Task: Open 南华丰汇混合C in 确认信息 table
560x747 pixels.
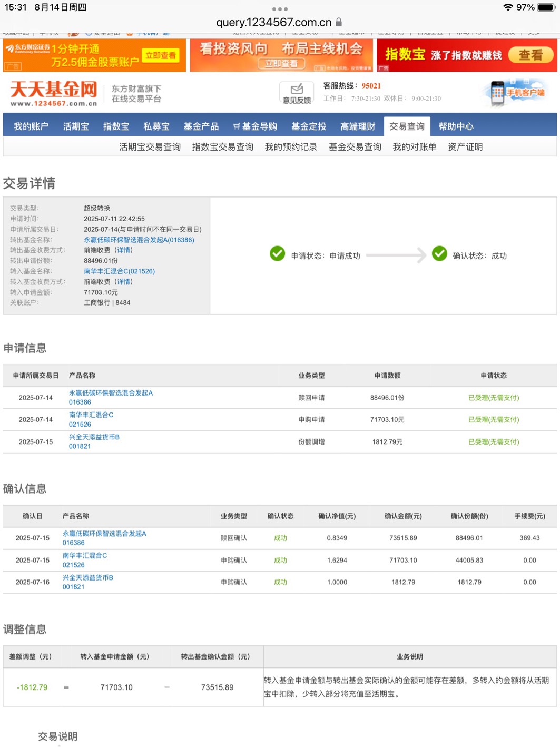Action: [85, 556]
